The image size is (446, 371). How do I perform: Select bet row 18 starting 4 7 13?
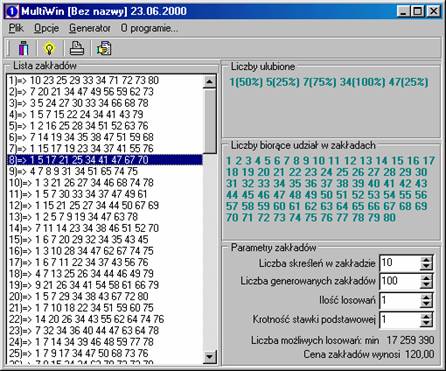(x=105, y=273)
